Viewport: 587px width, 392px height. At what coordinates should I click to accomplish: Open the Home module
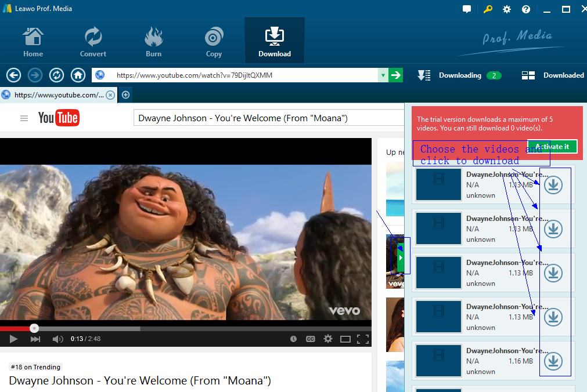pos(33,42)
